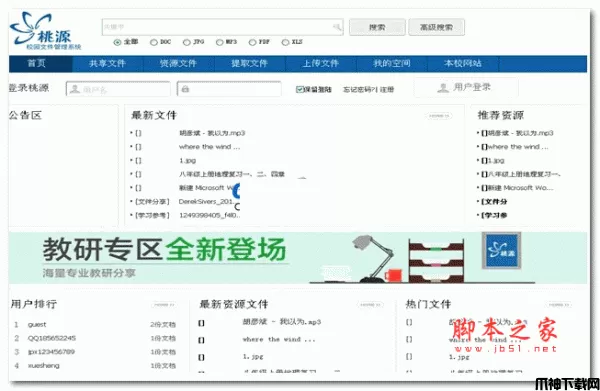
Task: Click the 用户登录 button
Action: [466, 88]
